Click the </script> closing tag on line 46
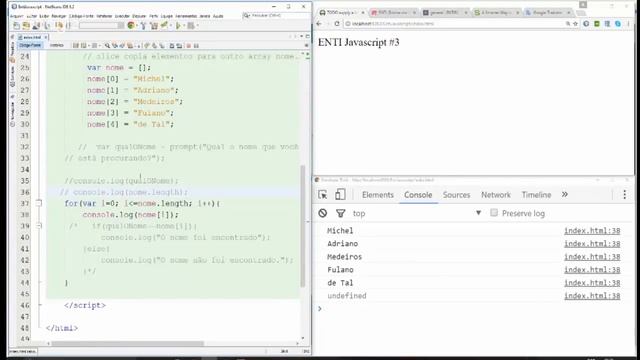This screenshot has height=360, width=640. click(85, 305)
